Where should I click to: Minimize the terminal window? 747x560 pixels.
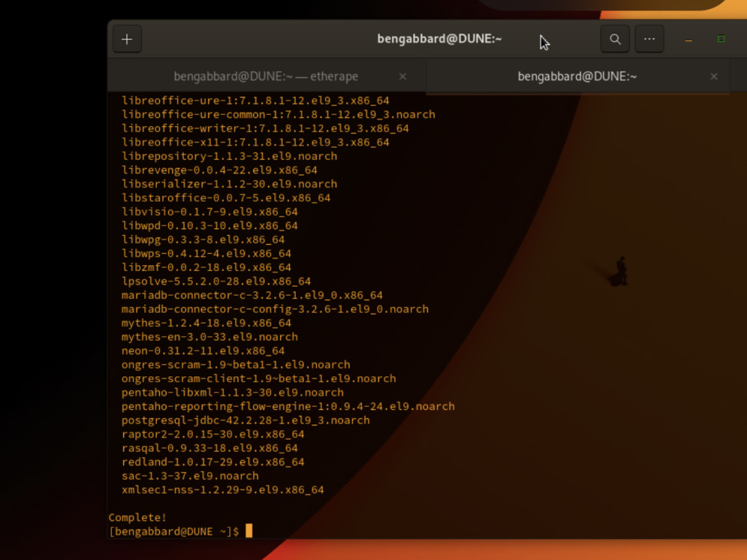[x=686, y=39]
